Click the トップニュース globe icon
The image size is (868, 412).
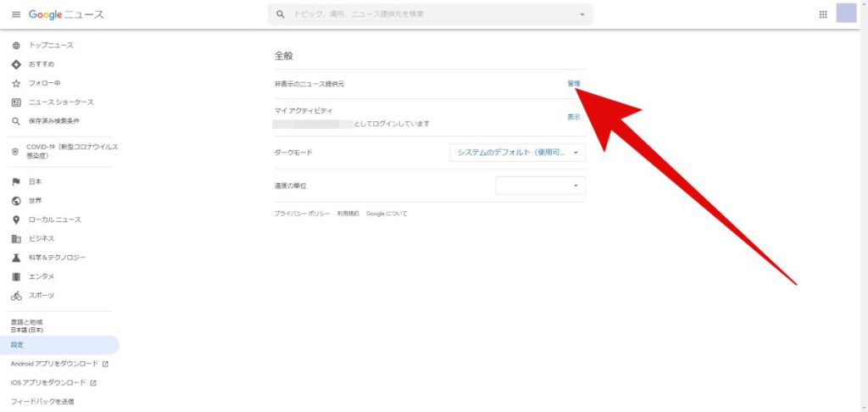tap(16, 46)
